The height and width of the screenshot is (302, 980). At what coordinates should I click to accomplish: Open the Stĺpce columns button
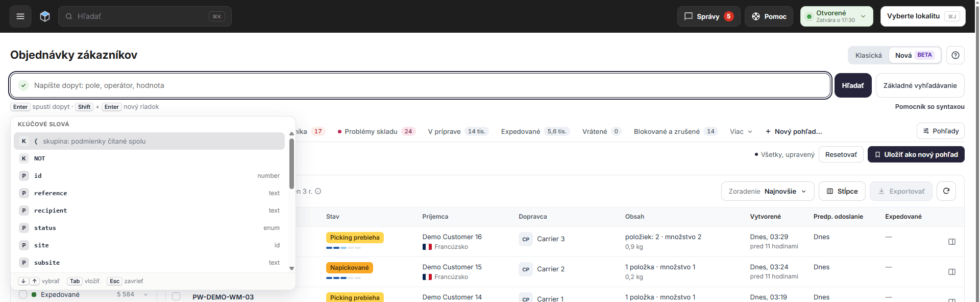(x=842, y=191)
